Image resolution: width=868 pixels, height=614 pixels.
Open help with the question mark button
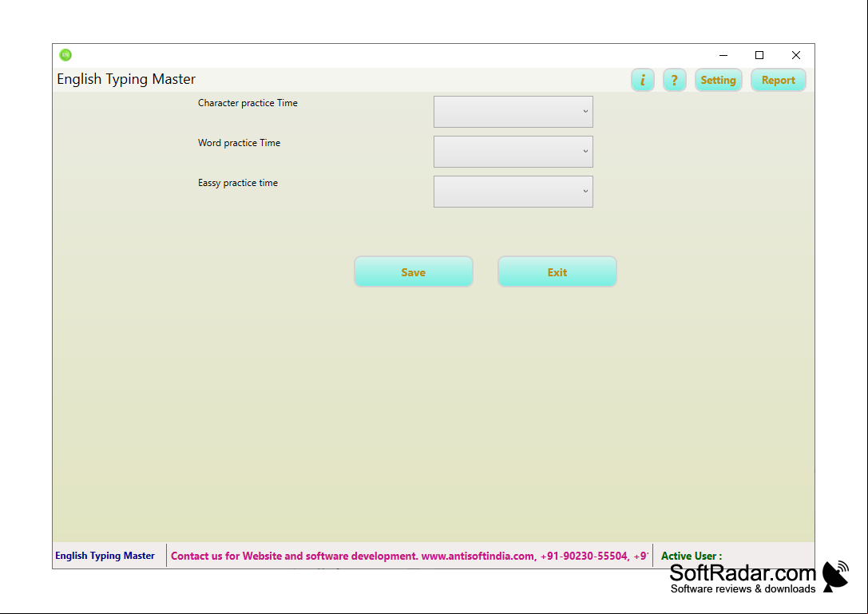[674, 81]
